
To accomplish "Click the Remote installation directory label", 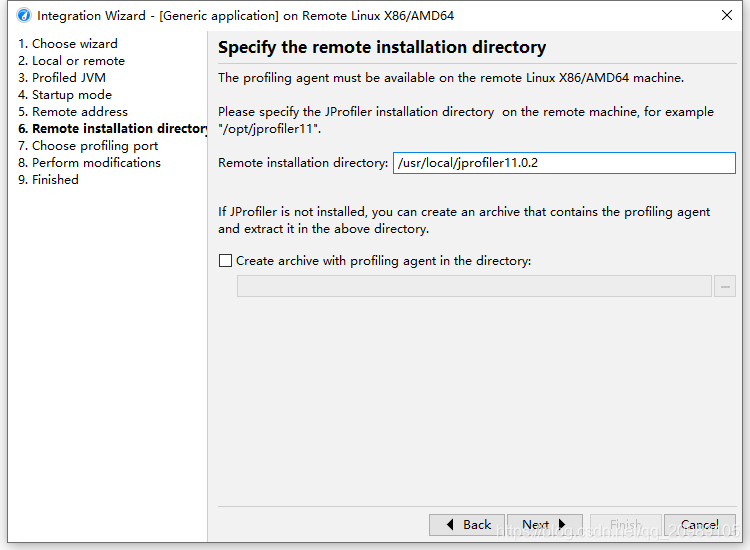I will tap(303, 163).
